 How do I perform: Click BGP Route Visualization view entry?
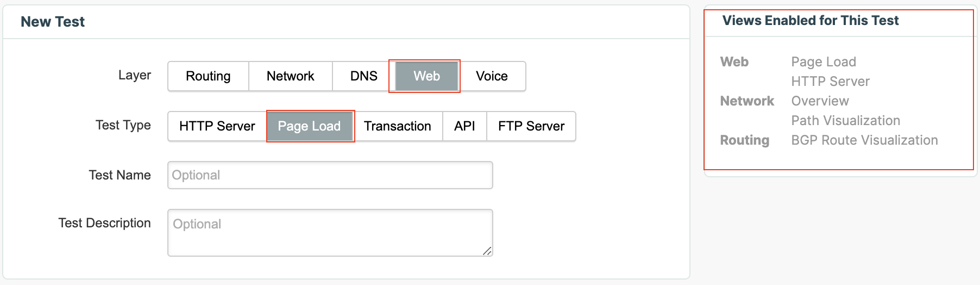(864, 140)
